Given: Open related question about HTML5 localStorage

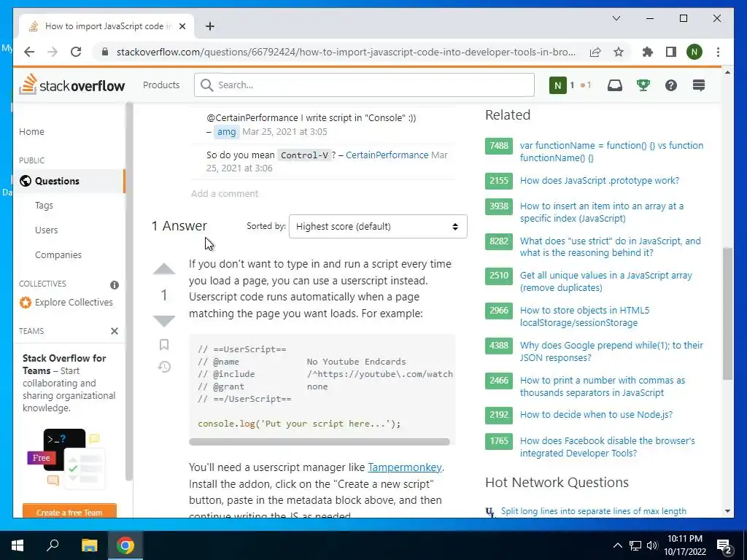Looking at the screenshot, I should (584, 316).
